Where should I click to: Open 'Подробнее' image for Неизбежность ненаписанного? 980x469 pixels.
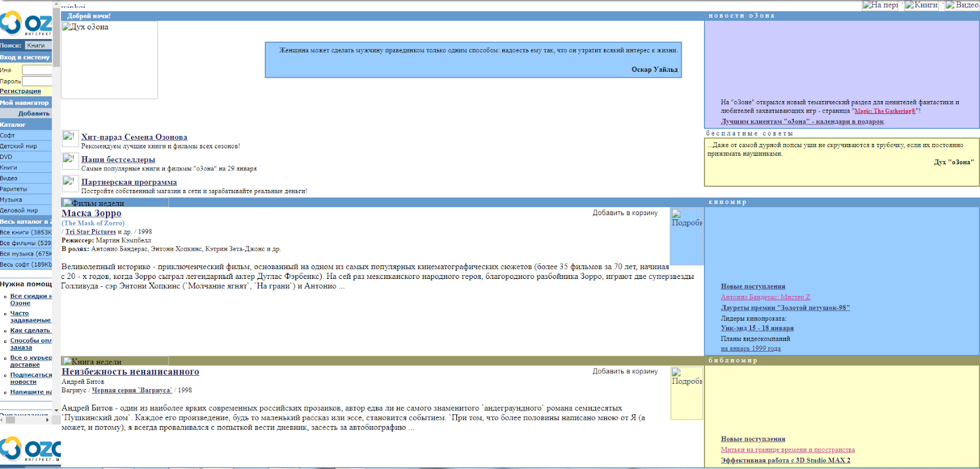687,393
